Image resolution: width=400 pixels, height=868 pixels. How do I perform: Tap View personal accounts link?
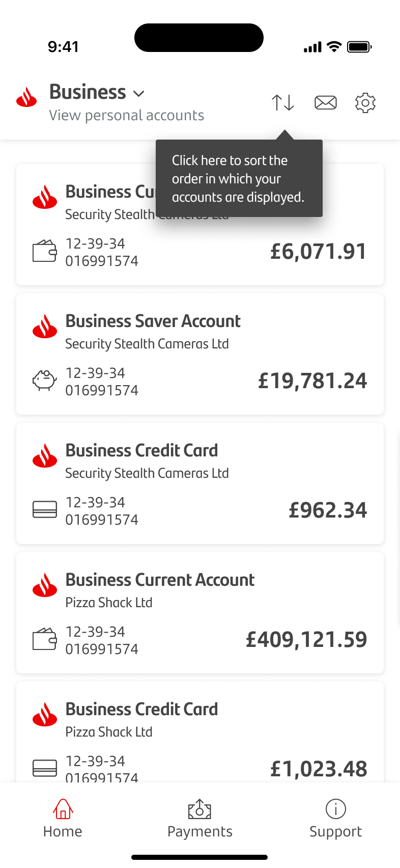(126, 116)
